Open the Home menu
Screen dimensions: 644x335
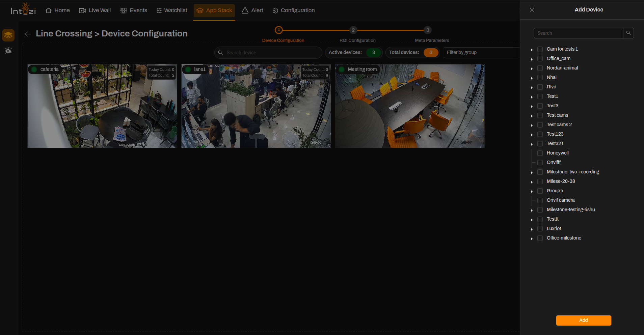tap(58, 10)
